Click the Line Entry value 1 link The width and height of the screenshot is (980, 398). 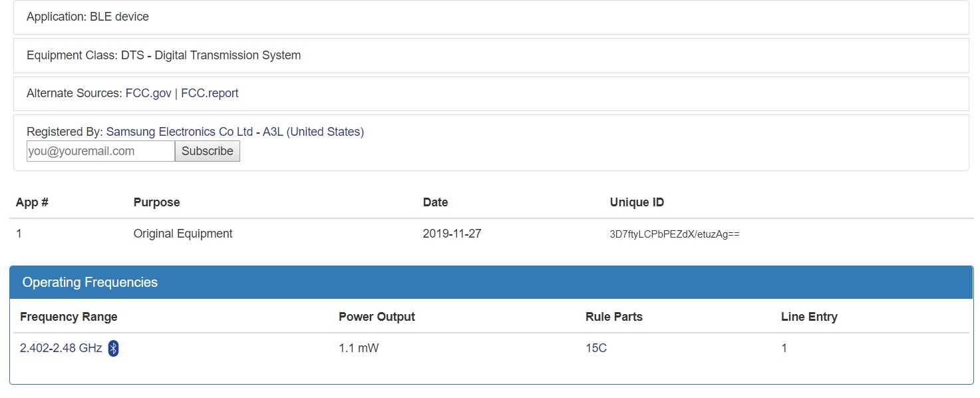784,348
